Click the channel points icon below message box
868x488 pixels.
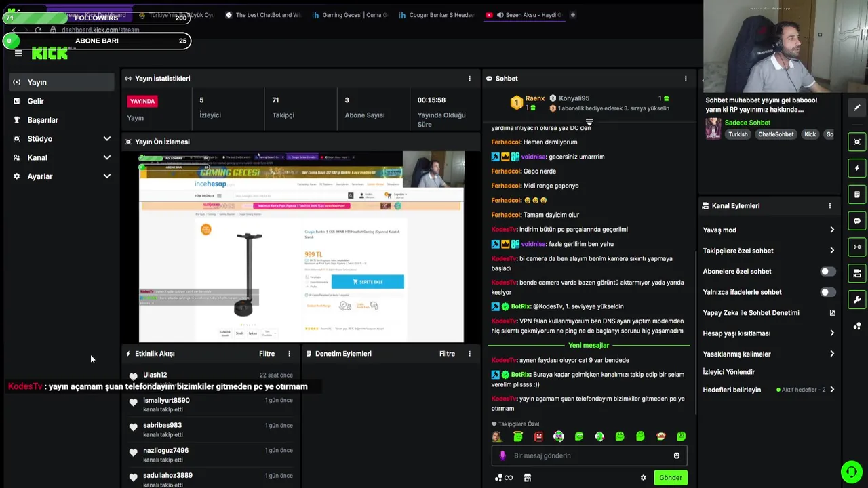503,478
